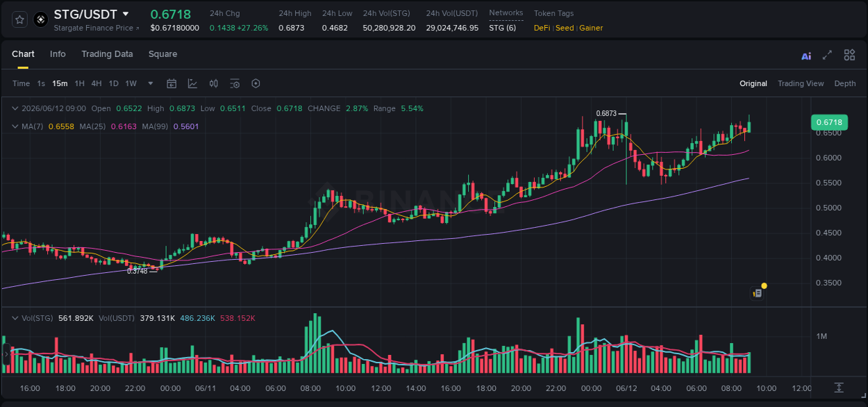Image resolution: width=868 pixels, height=407 pixels.
Task: Click the Range value 5.54%
Action: (412, 108)
